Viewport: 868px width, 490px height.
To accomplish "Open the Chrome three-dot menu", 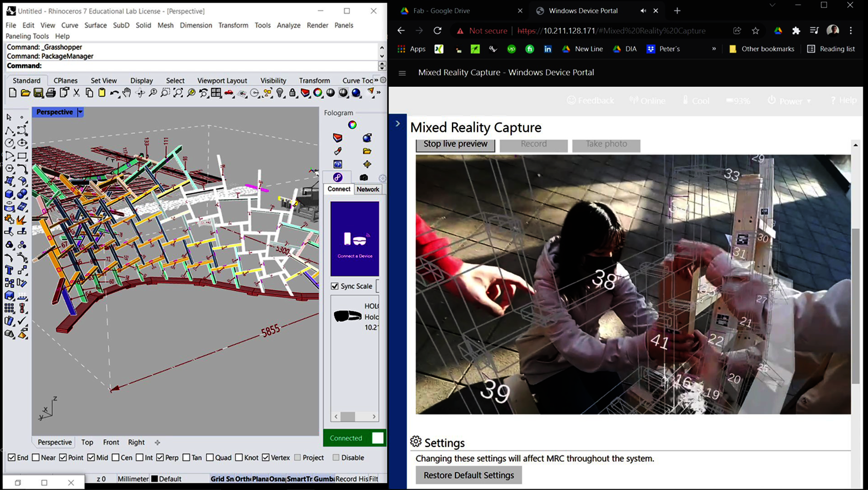I will 851,30.
